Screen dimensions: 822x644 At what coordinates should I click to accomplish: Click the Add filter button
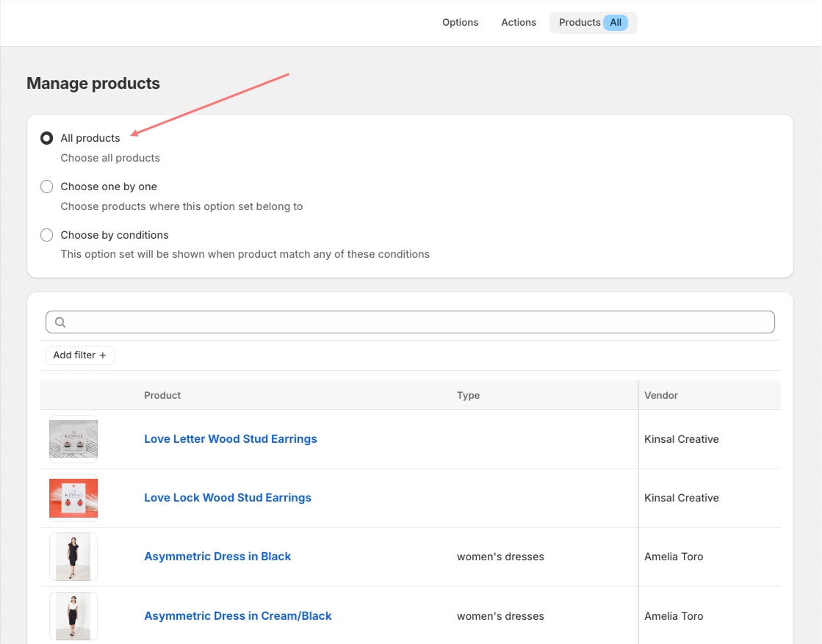pos(79,355)
